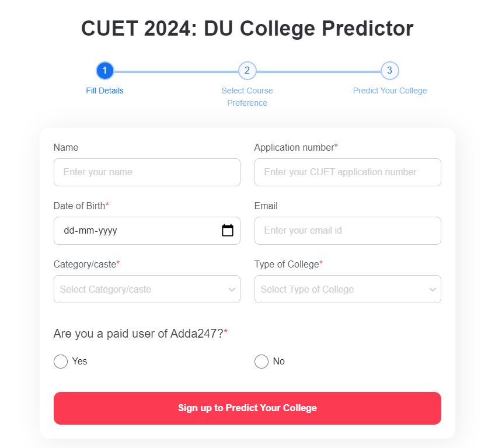The height and width of the screenshot is (448, 495).
Task: Focus the CUET application number field
Action: click(x=347, y=172)
